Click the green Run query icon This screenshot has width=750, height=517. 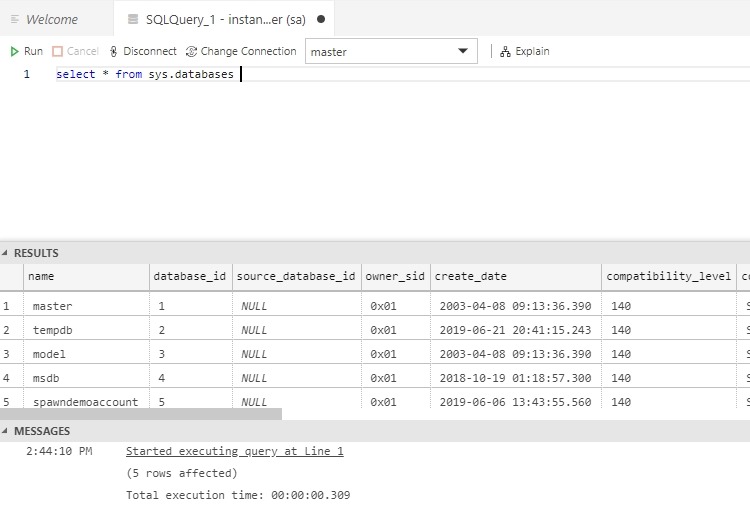coord(15,51)
